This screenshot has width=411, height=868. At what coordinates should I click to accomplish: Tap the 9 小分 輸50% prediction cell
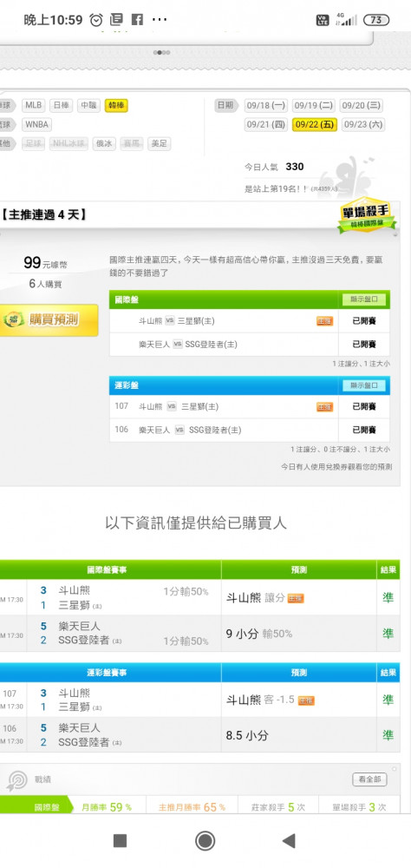[x=298, y=634]
